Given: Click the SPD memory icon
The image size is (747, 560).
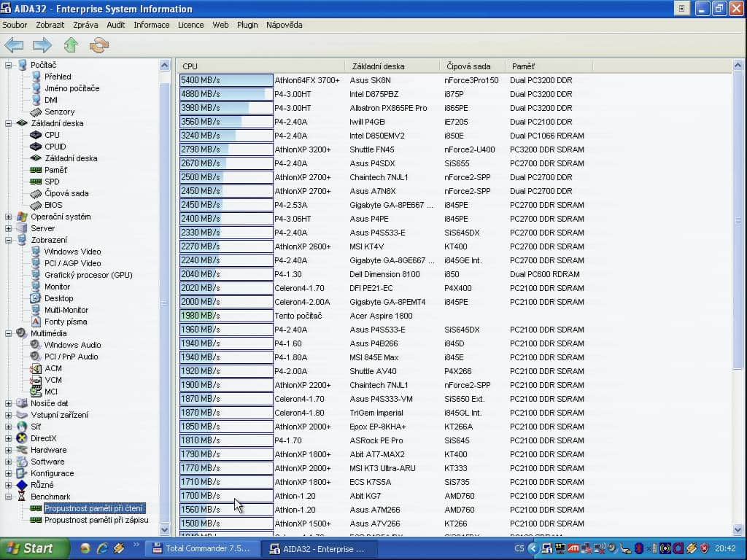Looking at the screenshot, I should point(36,182).
